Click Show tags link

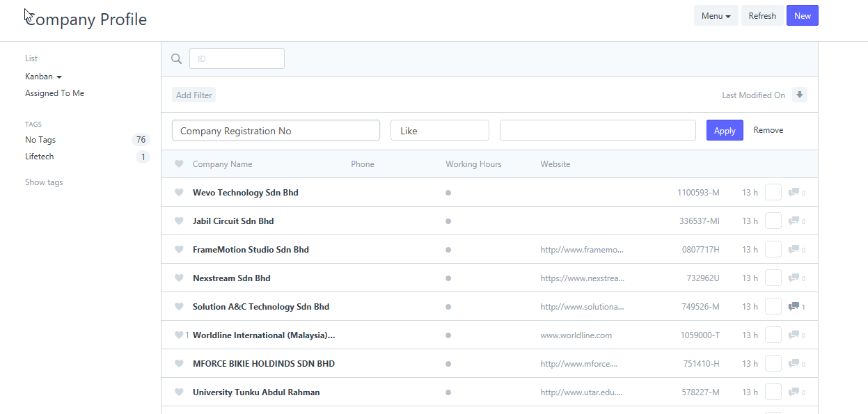(x=44, y=182)
